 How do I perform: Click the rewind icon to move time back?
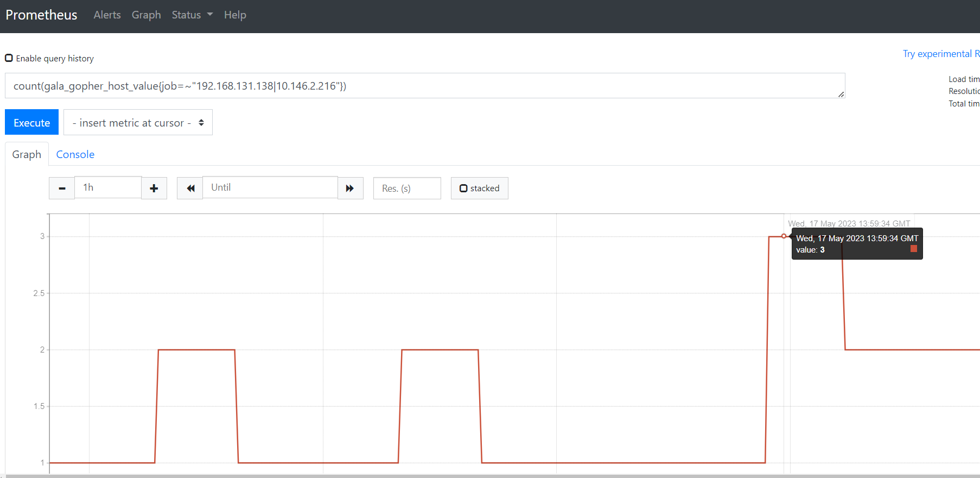tap(190, 188)
